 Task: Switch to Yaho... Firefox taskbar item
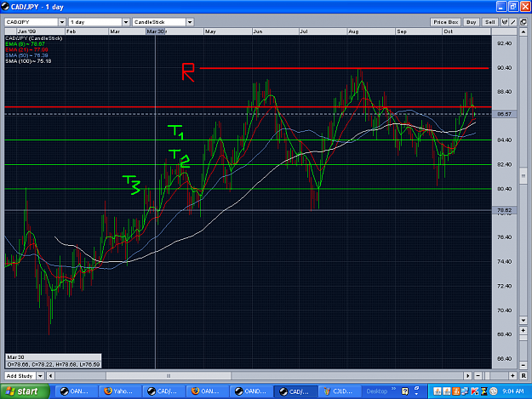click(119, 391)
